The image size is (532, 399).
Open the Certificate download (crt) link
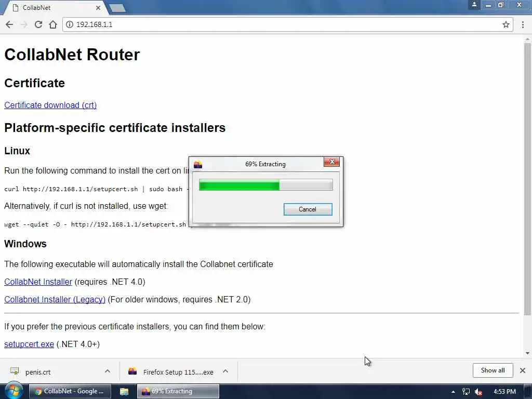pyautogui.click(x=50, y=105)
